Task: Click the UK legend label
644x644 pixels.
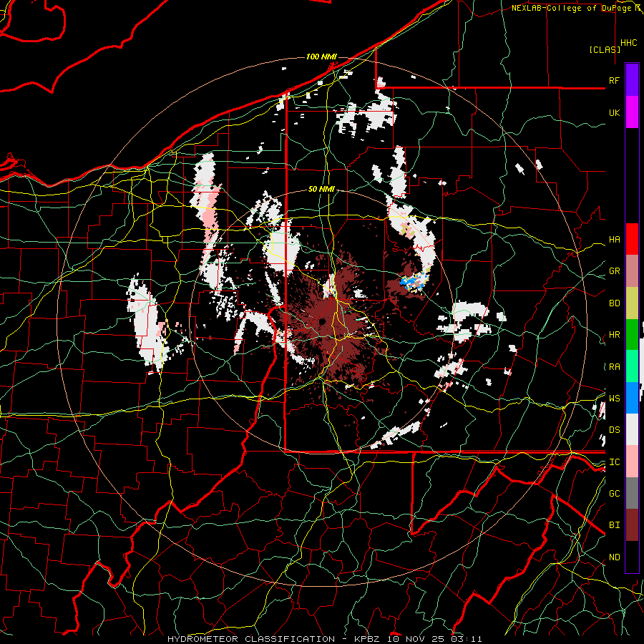Action: click(x=614, y=112)
